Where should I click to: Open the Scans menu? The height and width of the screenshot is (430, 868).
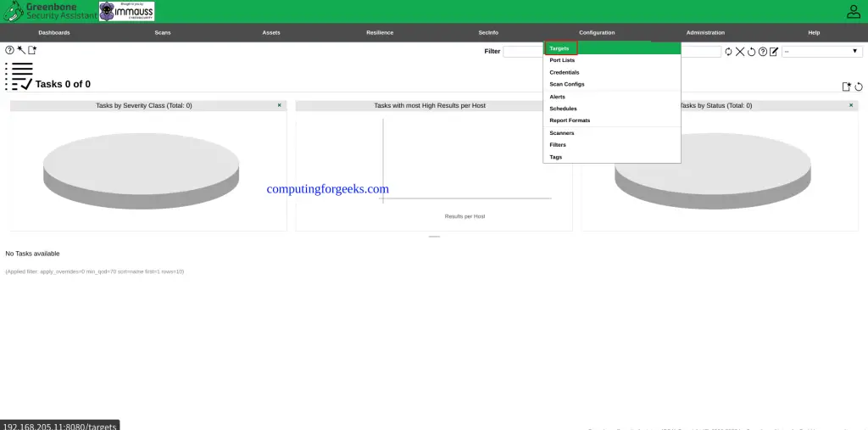163,33
